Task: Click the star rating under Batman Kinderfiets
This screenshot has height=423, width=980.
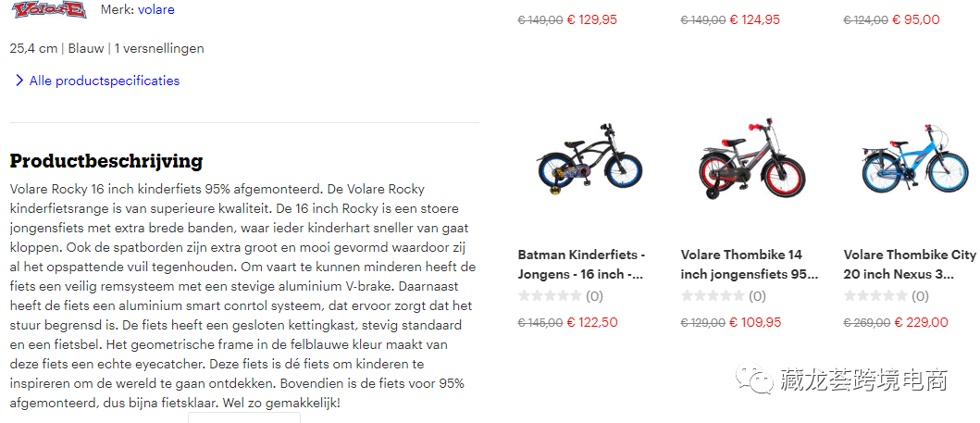Action: coord(550,296)
